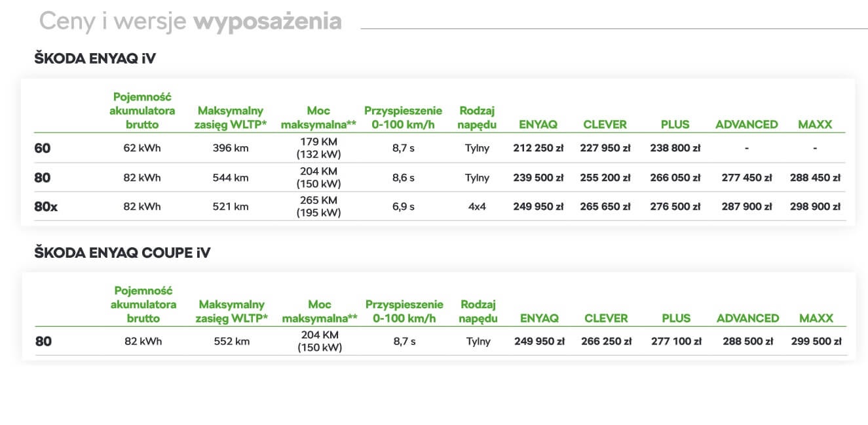The width and height of the screenshot is (868, 425).
Task: Select the 'ŠKODA ENYAQ COUPE iV' section title
Action: (123, 253)
